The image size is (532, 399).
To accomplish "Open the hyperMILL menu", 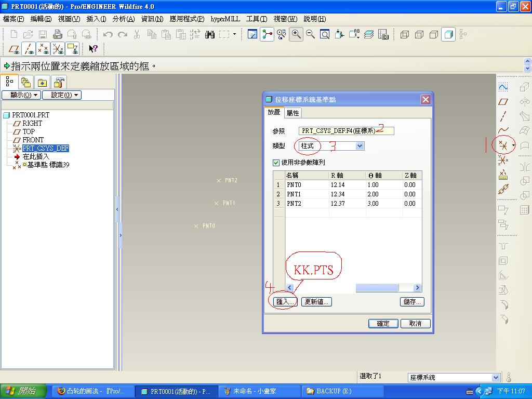I will coord(225,19).
